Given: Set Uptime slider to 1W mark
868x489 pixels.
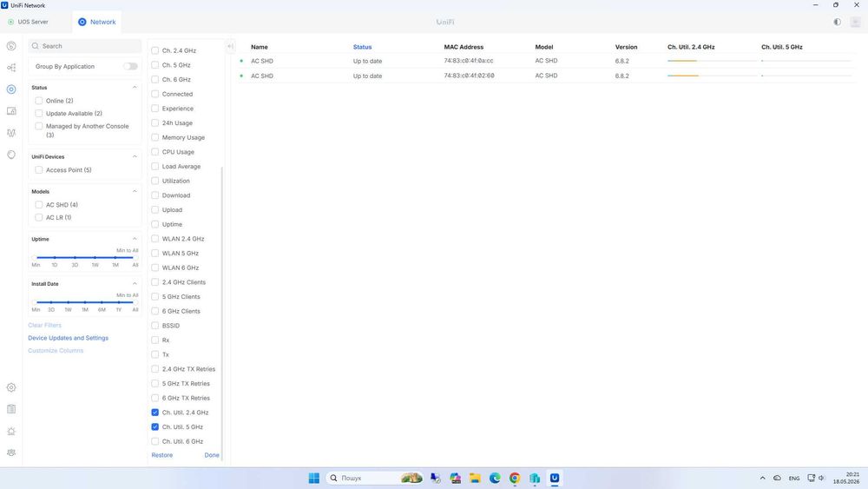Looking at the screenshot, I should 95,257.
